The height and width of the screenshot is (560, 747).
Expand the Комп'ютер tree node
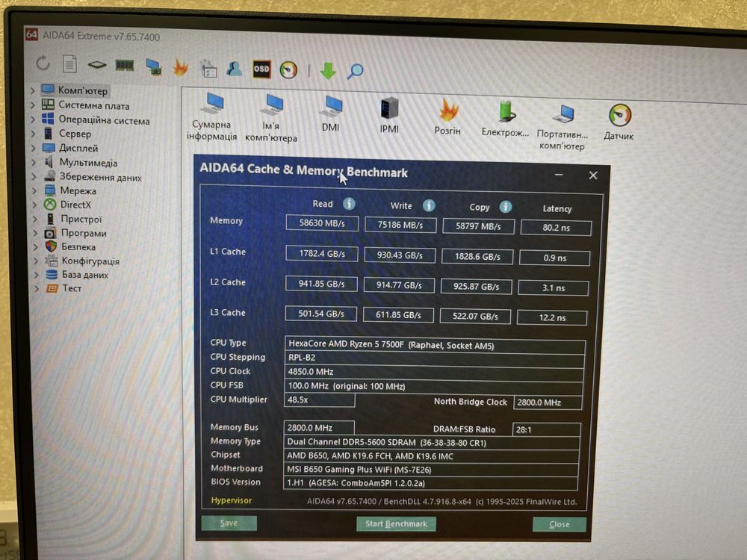click(32, 90)
